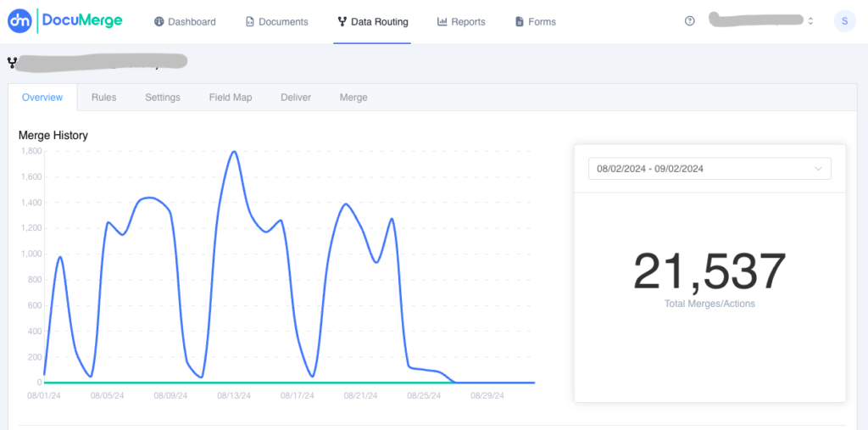Click the DocuMerge logo icon
This screenshot has width=868, height=430.
click(19, 21)
